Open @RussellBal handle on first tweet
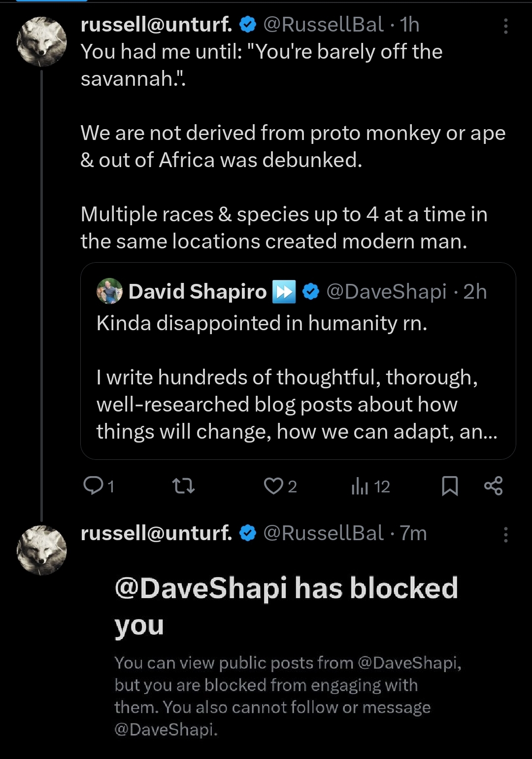Viewport: 532px width, 759px height. (323, 25)
